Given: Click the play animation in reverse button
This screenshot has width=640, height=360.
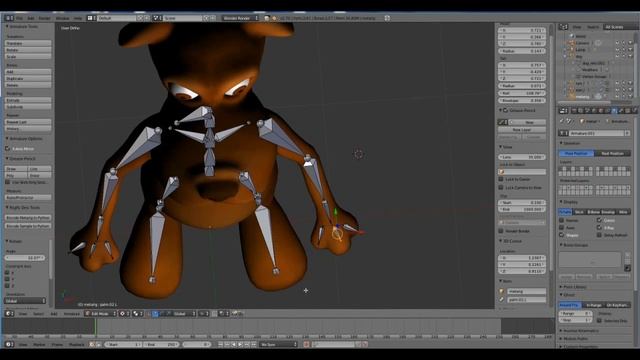Looking at the screenshot, I should click(234, 344).
